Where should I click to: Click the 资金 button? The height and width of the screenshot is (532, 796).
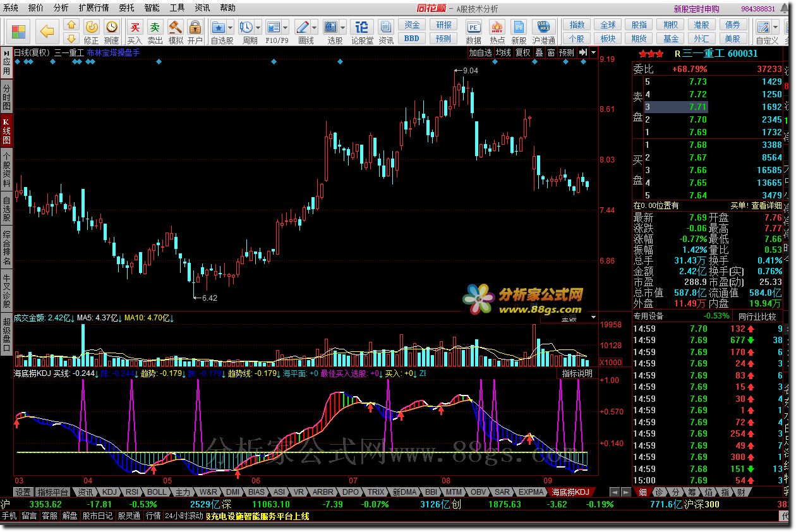412,25
